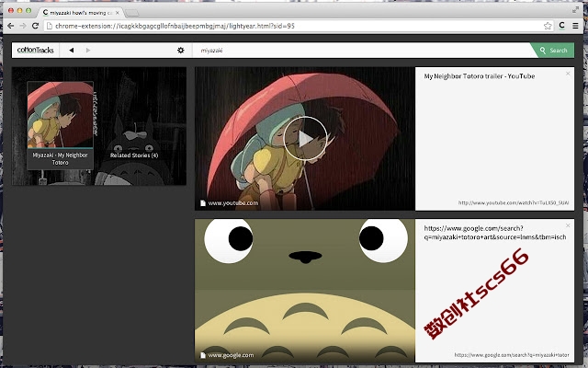The height and width of the screenshot is (368, 588).
Task: Reload the page in Chrome
Action: click(x=35, y=26)
